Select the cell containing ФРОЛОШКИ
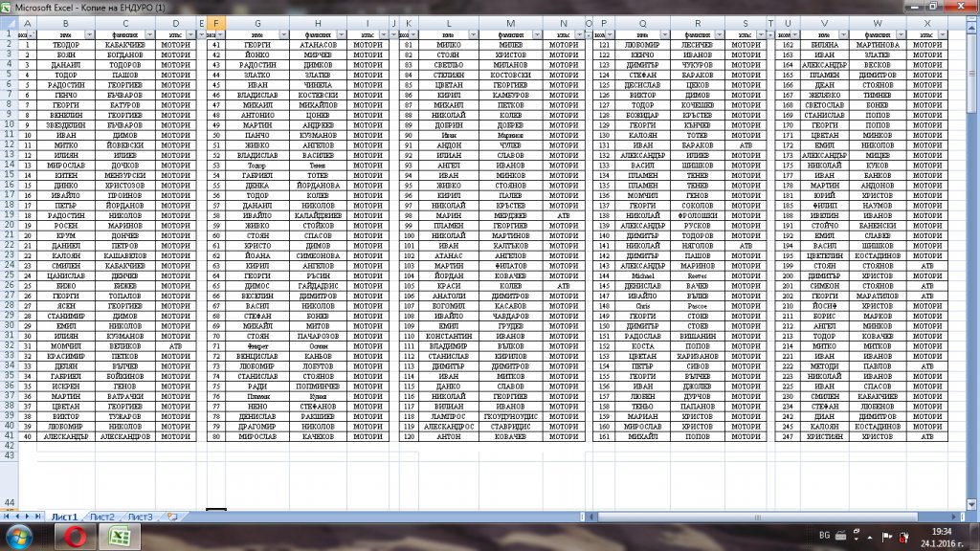 click(x=698, y=215)
